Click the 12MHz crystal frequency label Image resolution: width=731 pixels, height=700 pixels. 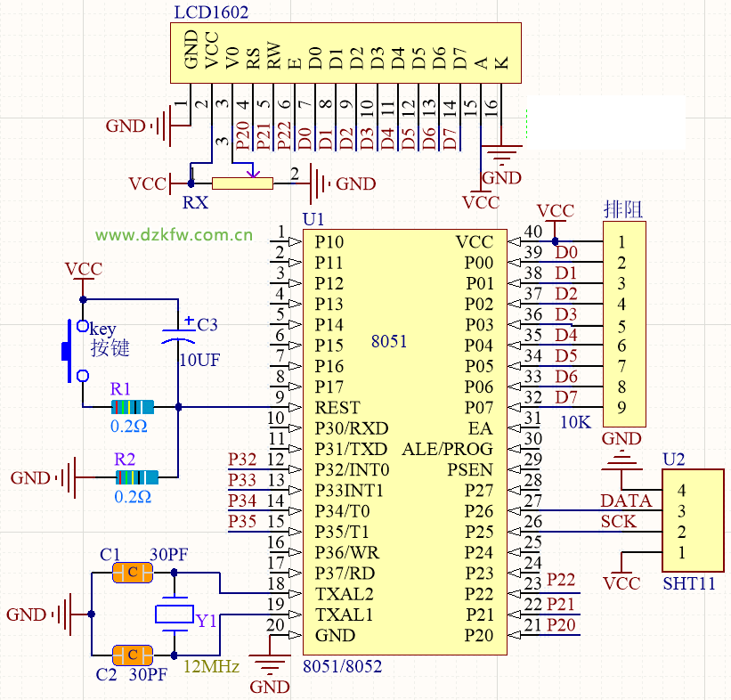pos(211,665)
